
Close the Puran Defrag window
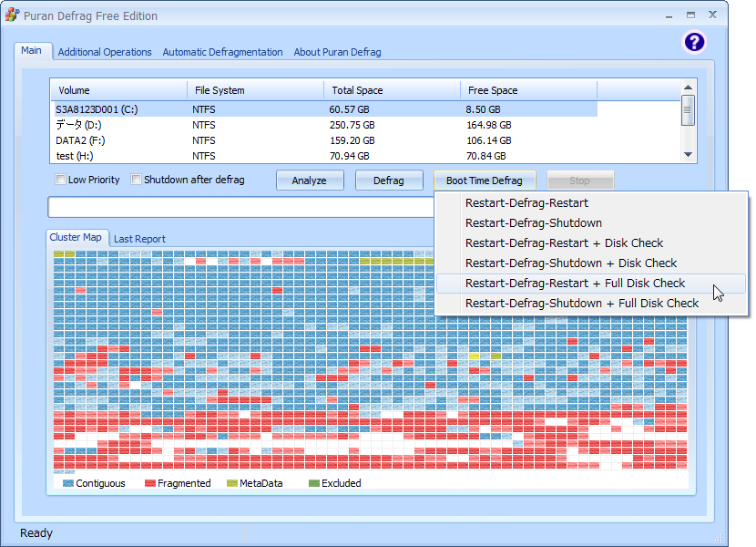(x=712, y=15)
